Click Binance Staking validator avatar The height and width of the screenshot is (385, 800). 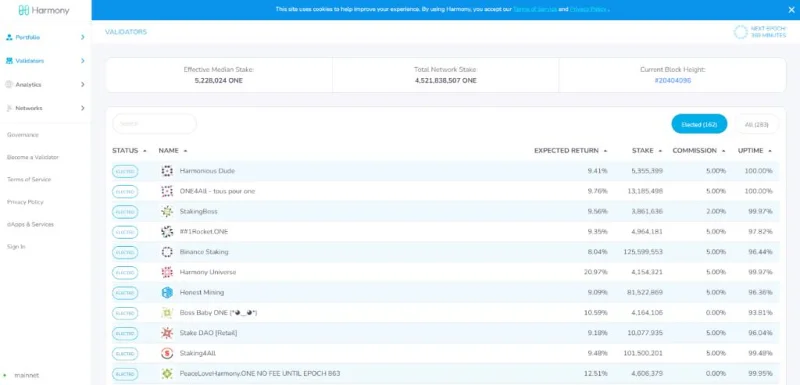[167, 252]
